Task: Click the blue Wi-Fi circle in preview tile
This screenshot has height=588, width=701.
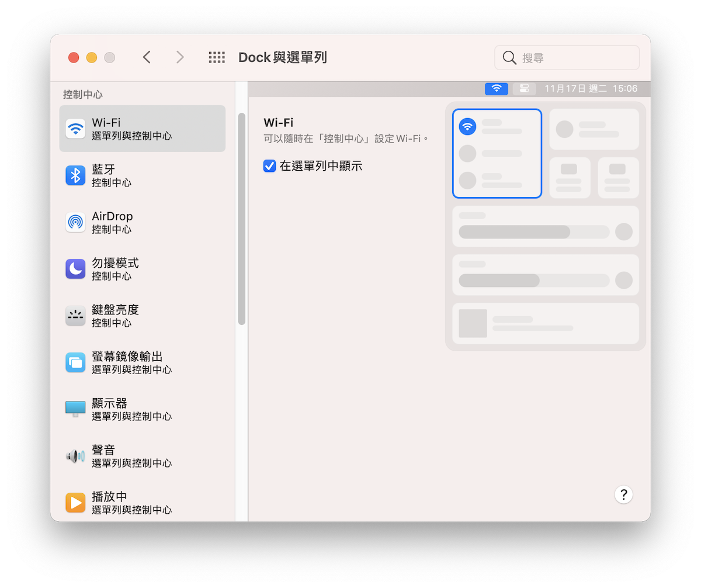Action: [467, 126]
